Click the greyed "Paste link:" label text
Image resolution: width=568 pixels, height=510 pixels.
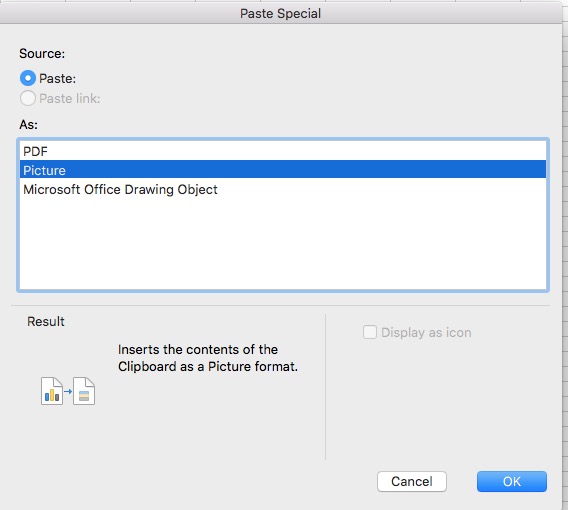70,99
